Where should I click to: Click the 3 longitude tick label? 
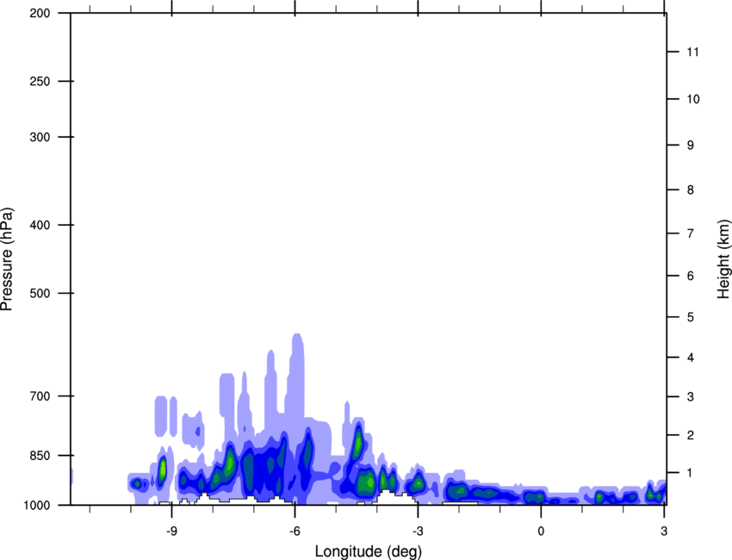664,531
